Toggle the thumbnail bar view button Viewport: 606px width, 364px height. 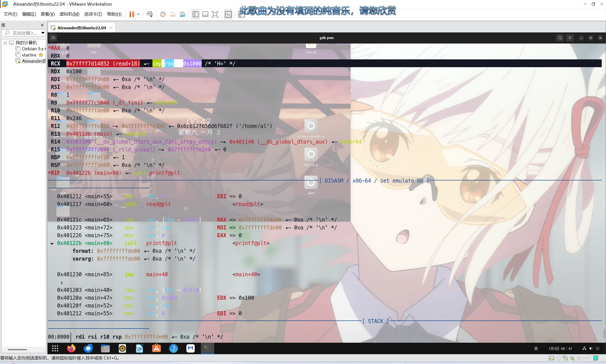click(x=205, y=14)
